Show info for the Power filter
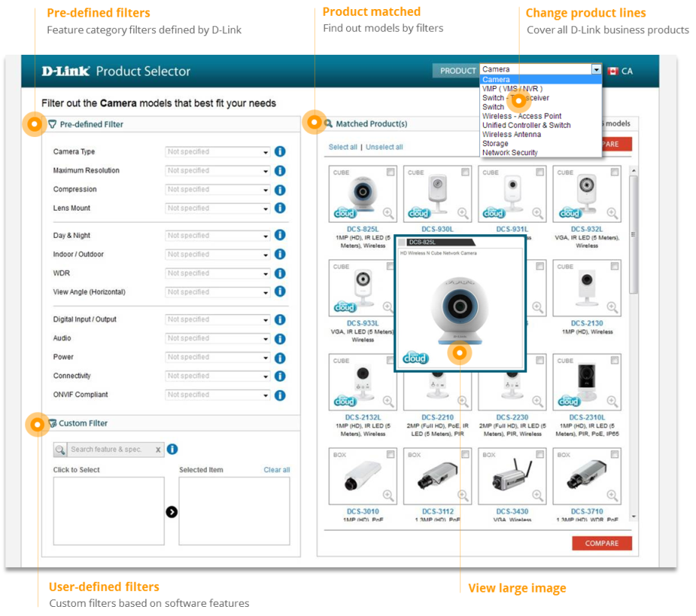Screen dimensions: 696x616 coord(280,357)
